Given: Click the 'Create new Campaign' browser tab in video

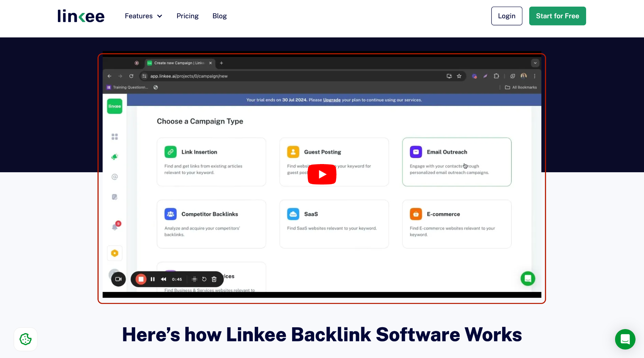Looking at the screenshot, I should coord(180,63).
